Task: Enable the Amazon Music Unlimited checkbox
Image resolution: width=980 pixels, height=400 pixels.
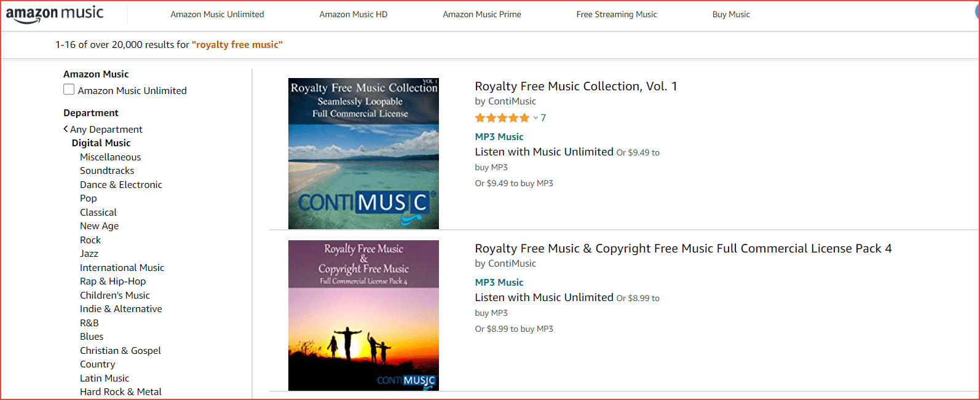Action: point(69,90)
